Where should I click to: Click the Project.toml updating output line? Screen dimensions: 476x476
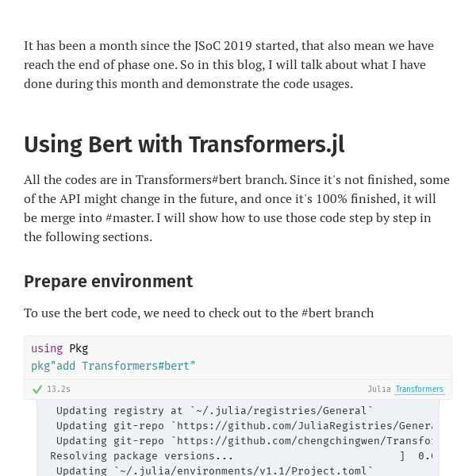tap(214, 470)
